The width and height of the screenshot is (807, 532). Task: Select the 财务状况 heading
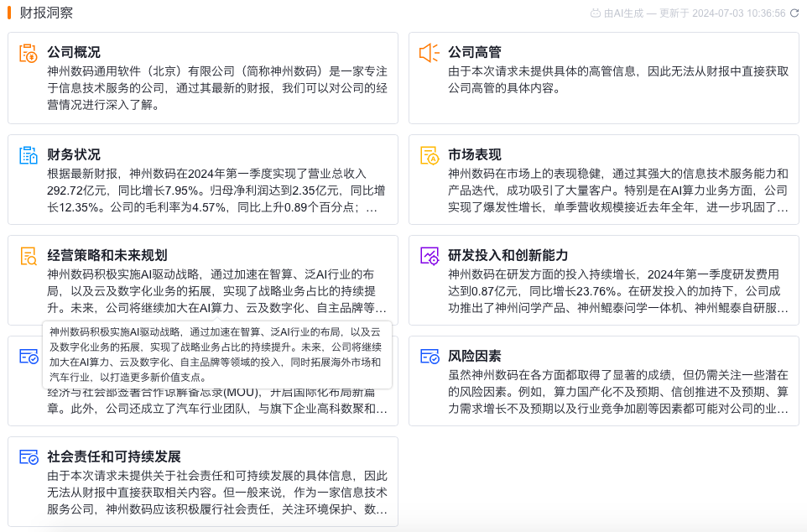tap(74, 154)
